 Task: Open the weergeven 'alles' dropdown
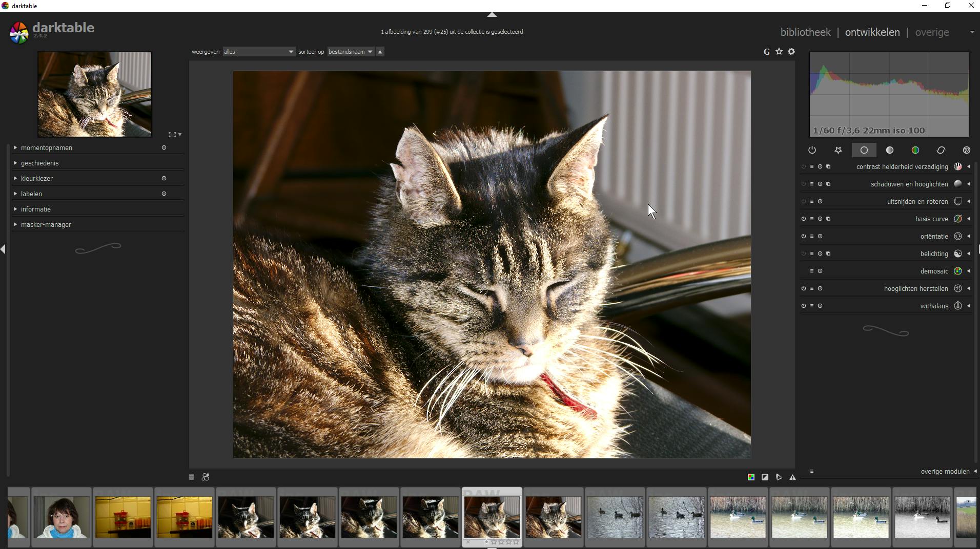[x=258, y=52]
